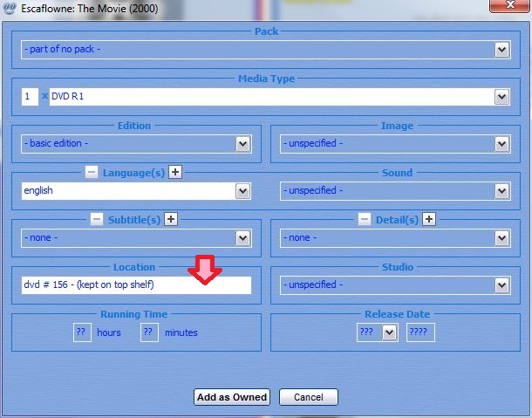
Task: Click the Release Date year field
Action: coord(420,332)
